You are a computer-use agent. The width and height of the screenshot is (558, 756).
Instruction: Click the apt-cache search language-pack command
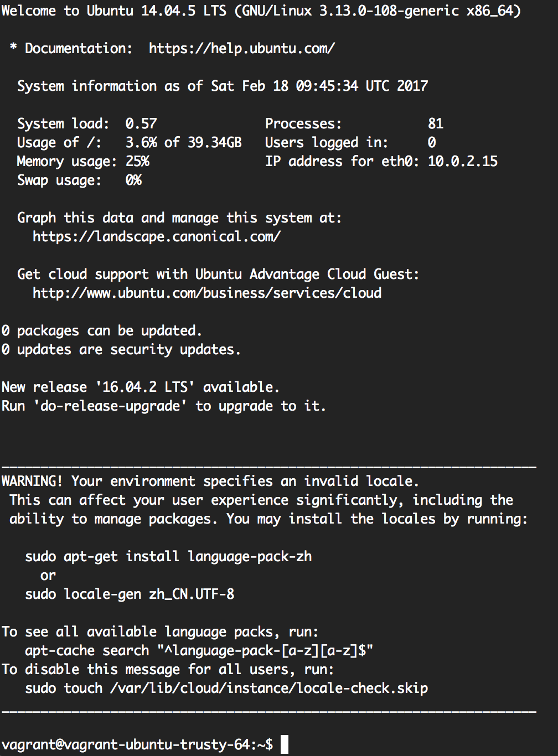tap(199, 651)
